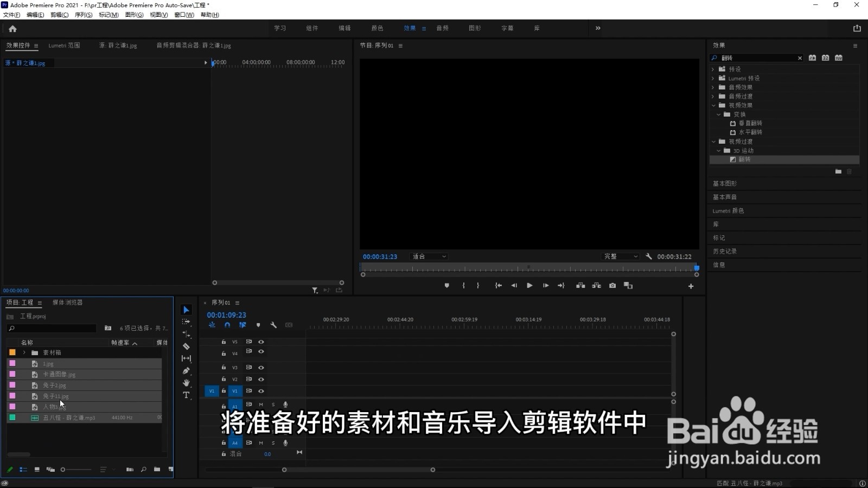Image resolution: width=868 pixels, height=488 pixels.
Task: Step back one frame
Action: click(x=514, y=286)
